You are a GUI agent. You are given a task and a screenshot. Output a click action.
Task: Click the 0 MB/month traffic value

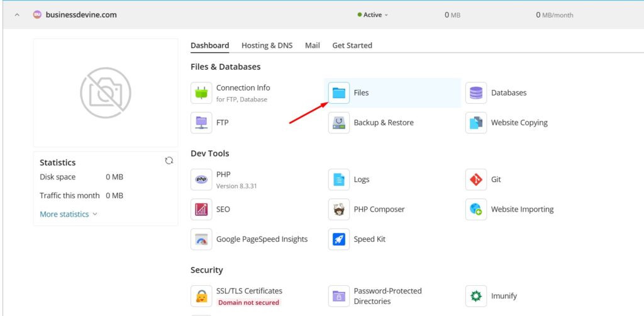click(x=555, y=15)
